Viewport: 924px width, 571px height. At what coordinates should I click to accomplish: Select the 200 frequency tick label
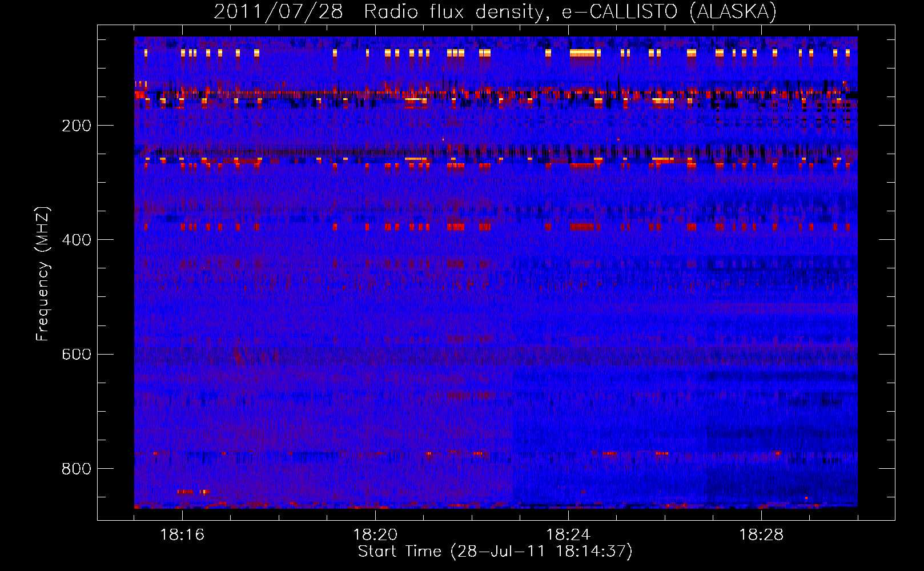tap(77, 126)
